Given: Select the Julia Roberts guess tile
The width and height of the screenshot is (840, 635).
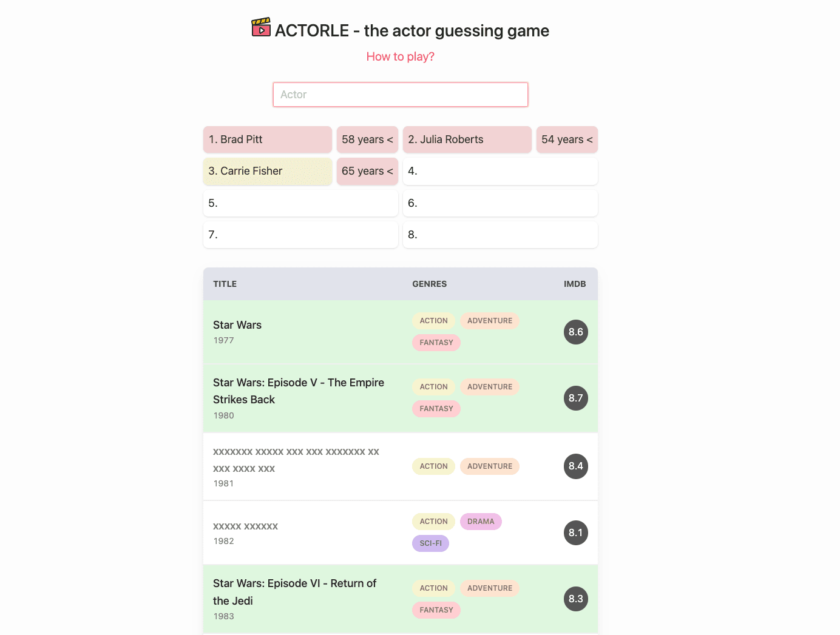Looking at the screenshot, I should [x=467, y=139].
